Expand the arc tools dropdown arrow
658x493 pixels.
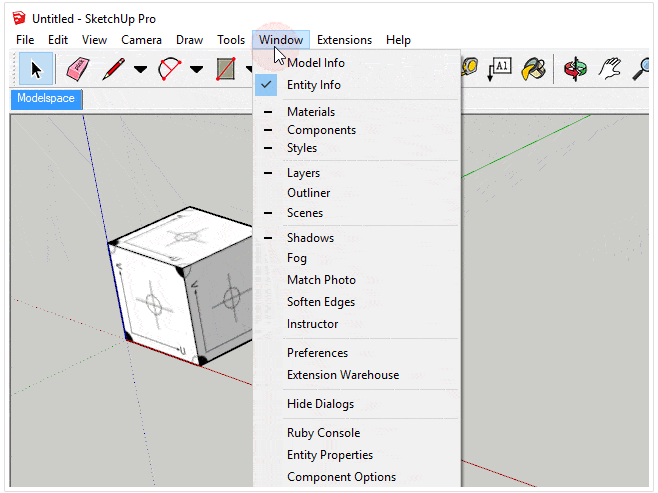pyautogui.click(x=196, y=69)
